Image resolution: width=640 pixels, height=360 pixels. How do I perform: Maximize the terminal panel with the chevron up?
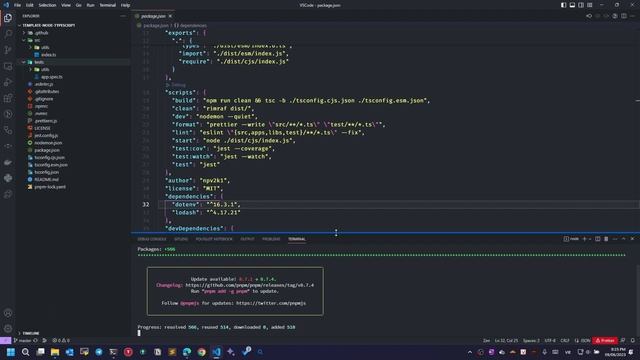(624, 239)
